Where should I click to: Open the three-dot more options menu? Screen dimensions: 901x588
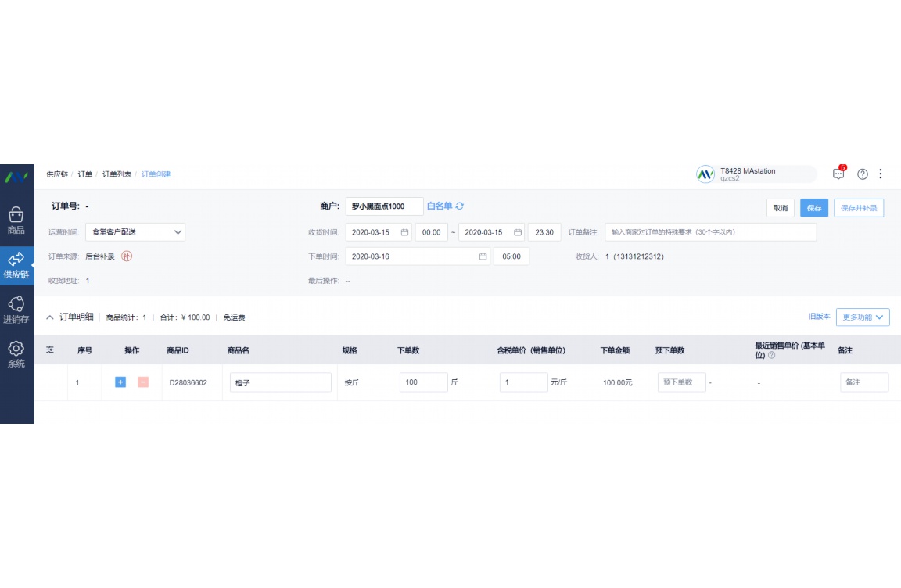[881, 174]
